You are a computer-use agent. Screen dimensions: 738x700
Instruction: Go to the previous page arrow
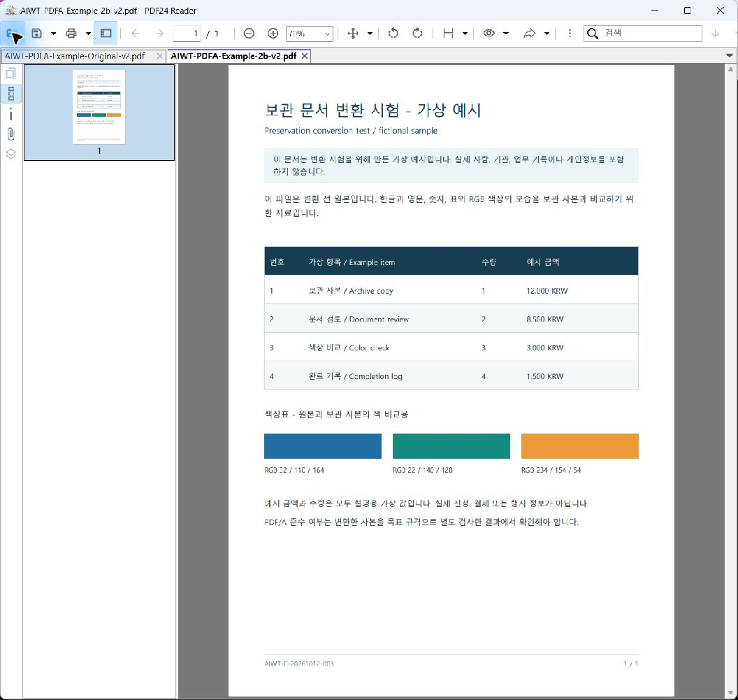point(136,34)
